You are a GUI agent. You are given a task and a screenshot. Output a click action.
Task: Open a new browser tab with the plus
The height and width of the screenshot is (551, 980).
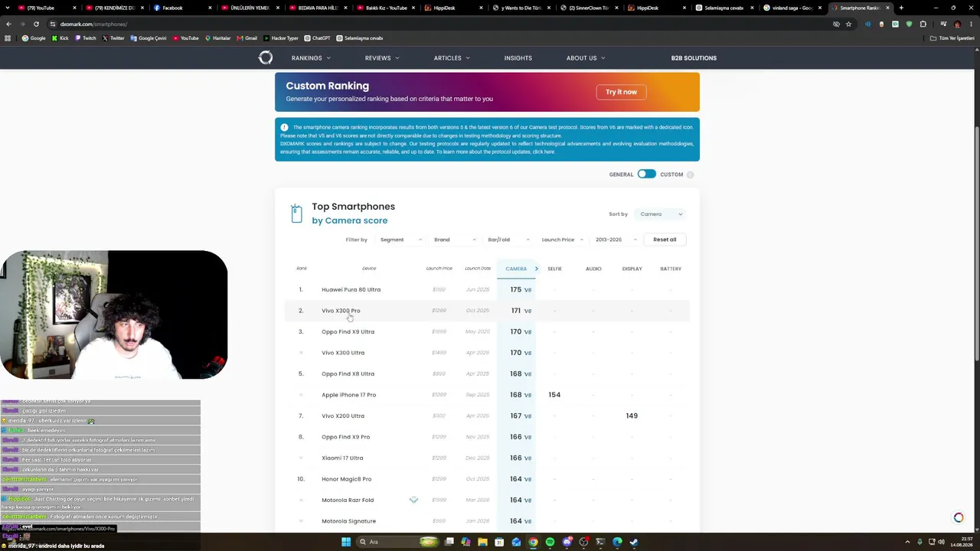(901, 8)
